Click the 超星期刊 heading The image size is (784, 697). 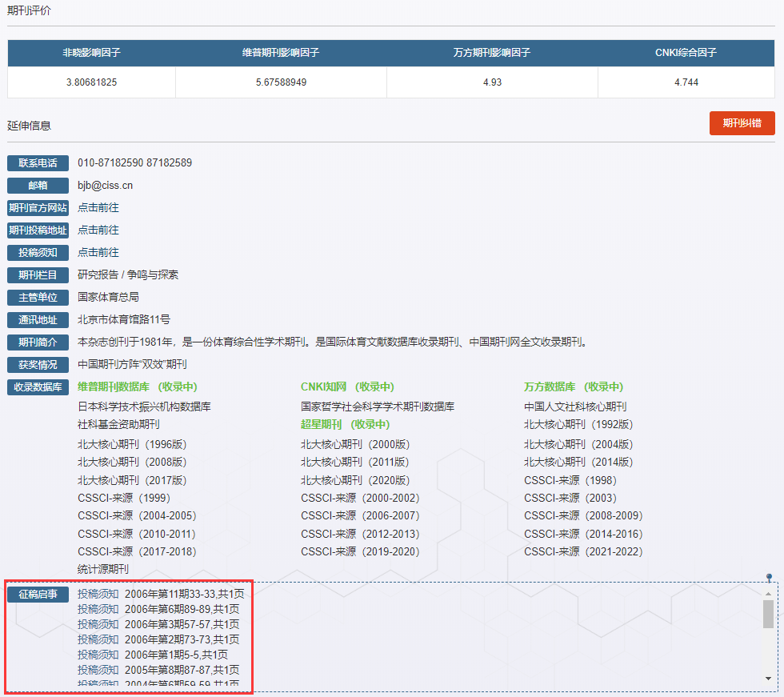click(x=321, y=425)
